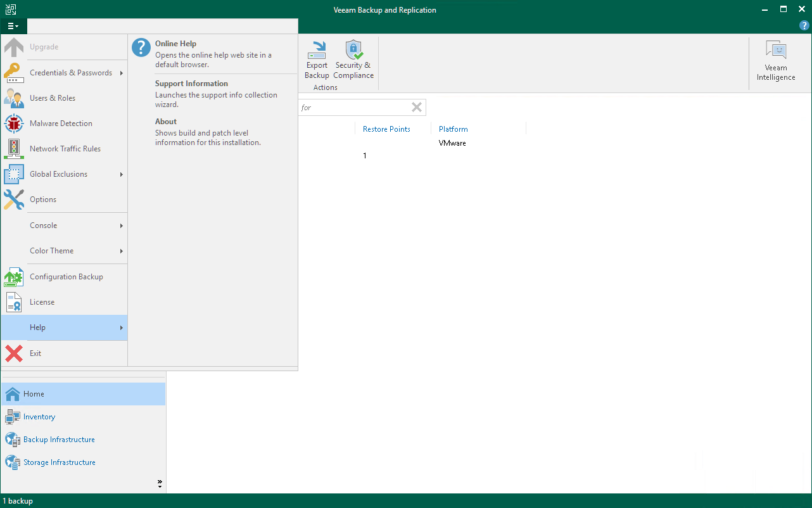Click the Options wrench icon
The height and width of the screenshot is (508, 812).
pyautogui.click(x=14, y=200)
